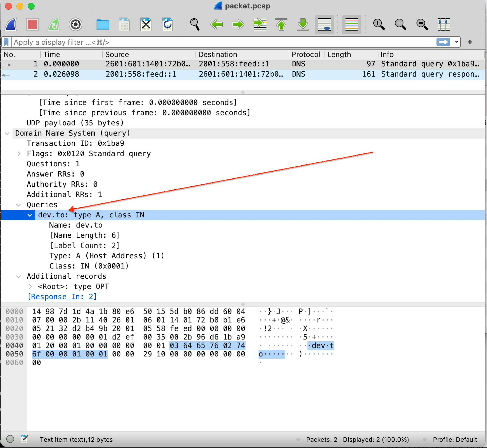Restart the current capture
Screen dimensions: 487x448
[54, 24]
